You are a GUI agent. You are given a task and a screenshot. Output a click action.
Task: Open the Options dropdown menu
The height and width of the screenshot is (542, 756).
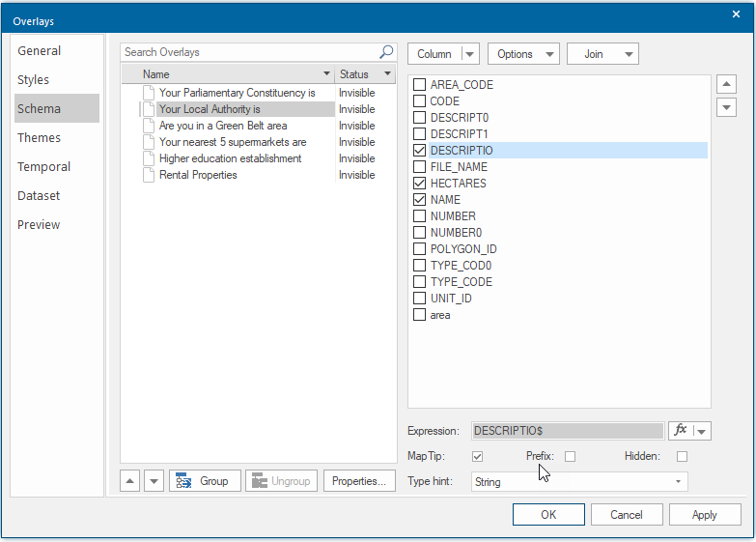[x=523, y=54]
